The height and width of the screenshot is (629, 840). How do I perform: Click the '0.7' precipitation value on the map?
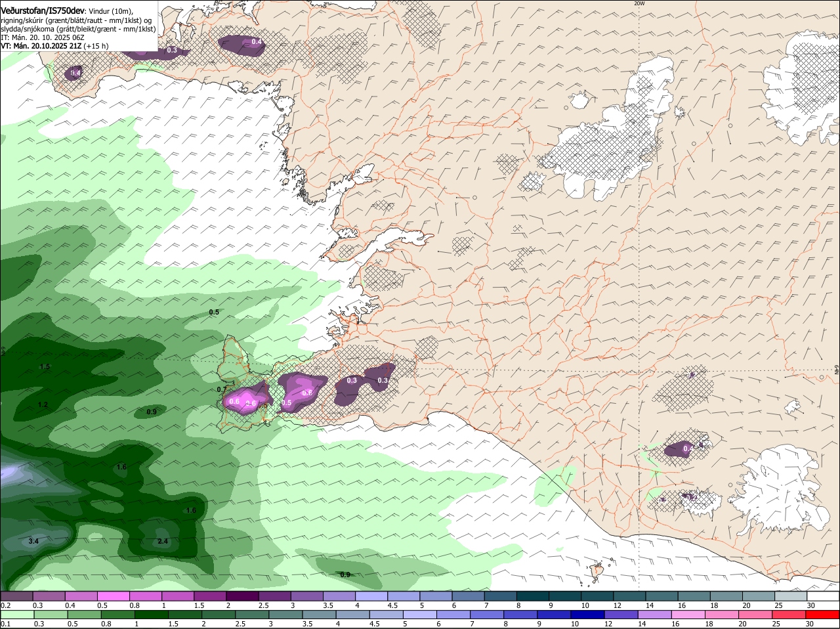tap(222, 389)
